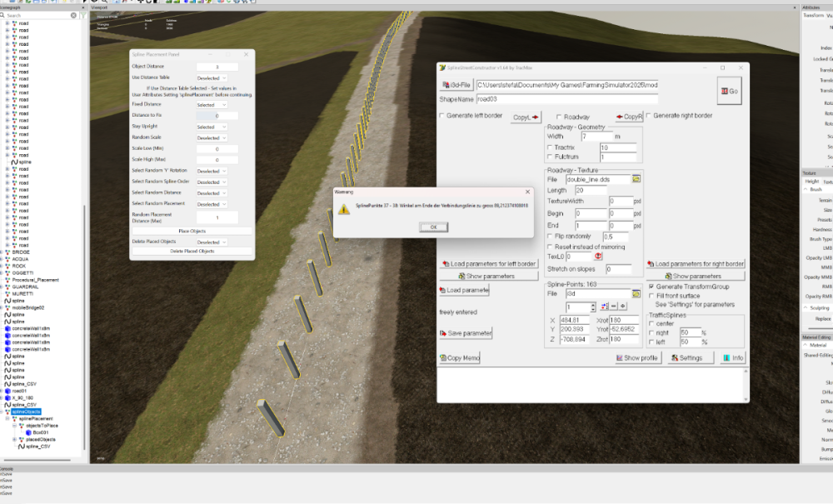Screen dimensions: 833x504
Task: Click OK on the Warnung dialog
Action: 431,226
